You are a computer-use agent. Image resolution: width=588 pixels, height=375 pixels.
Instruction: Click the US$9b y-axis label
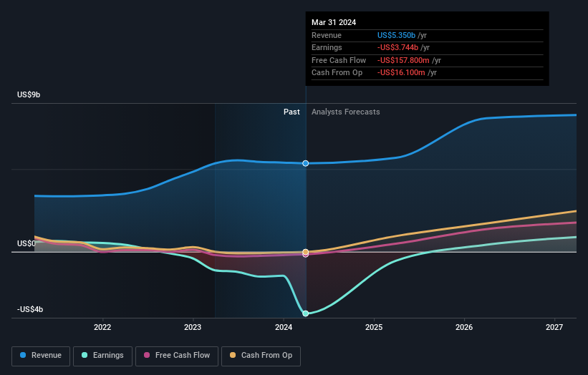pyautogui.click(x=29, y=94)
